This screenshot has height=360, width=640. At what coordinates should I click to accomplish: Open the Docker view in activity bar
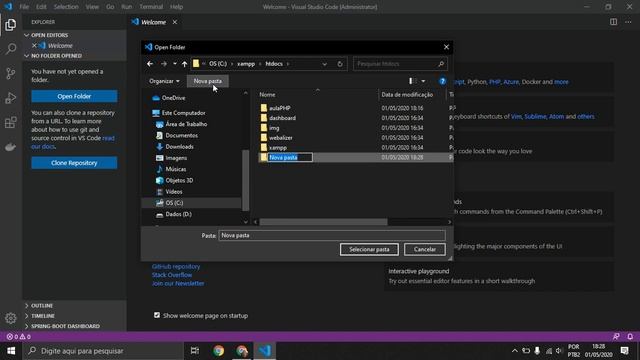click(11, 147)
